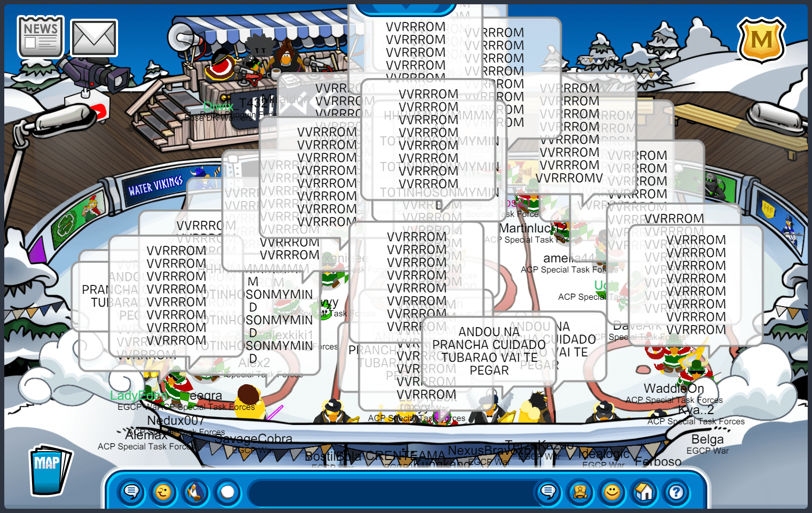
Task: Select the penguin named Diwix
Action: 218,106
